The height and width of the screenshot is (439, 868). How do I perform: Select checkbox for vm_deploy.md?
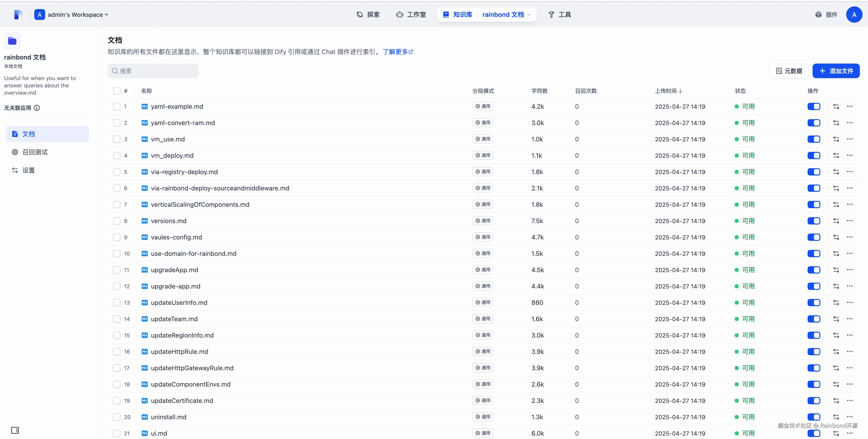coord(117,155)
